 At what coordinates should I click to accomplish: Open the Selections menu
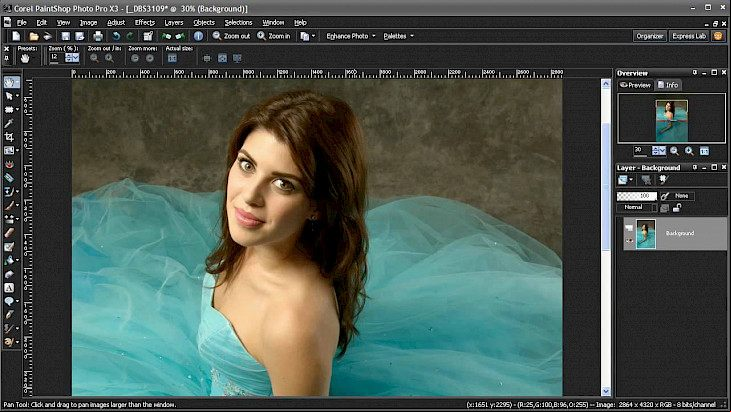(238, 22)
